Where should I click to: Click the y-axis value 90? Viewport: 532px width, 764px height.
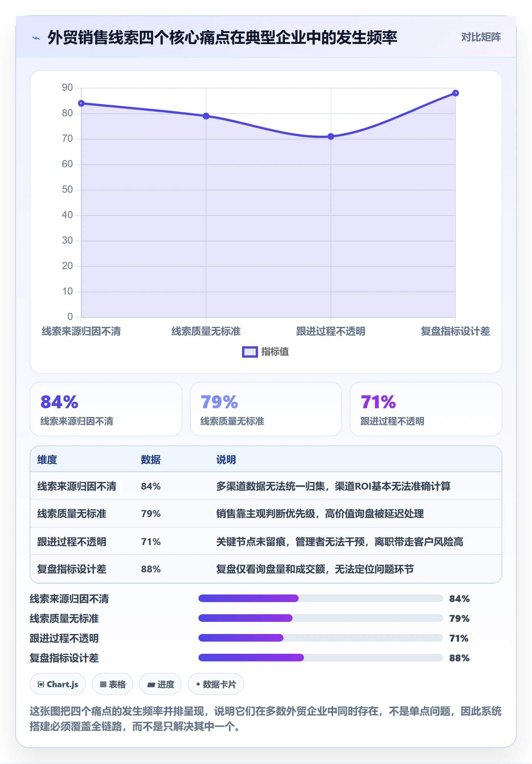tap(67, 88)
